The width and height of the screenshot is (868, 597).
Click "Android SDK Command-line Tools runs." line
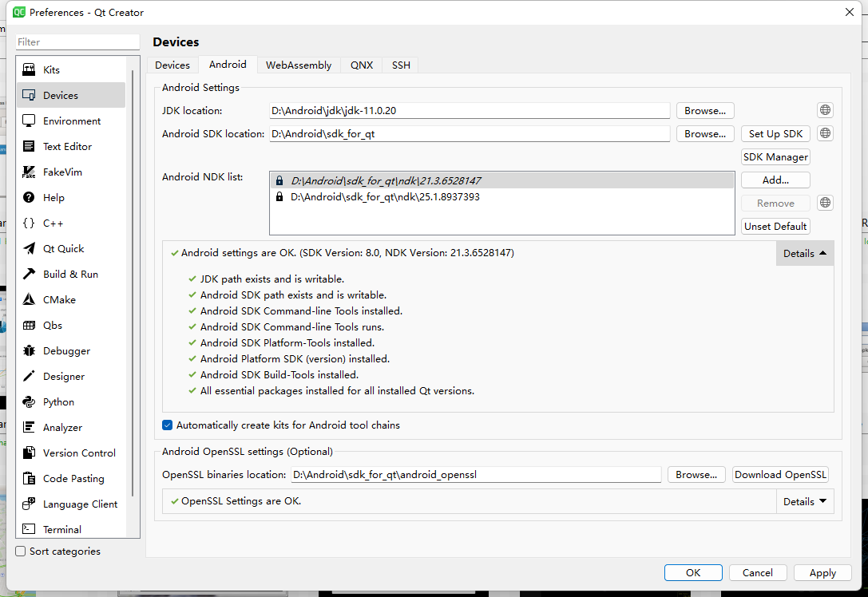pyautogui.click(x=291, y=327)
